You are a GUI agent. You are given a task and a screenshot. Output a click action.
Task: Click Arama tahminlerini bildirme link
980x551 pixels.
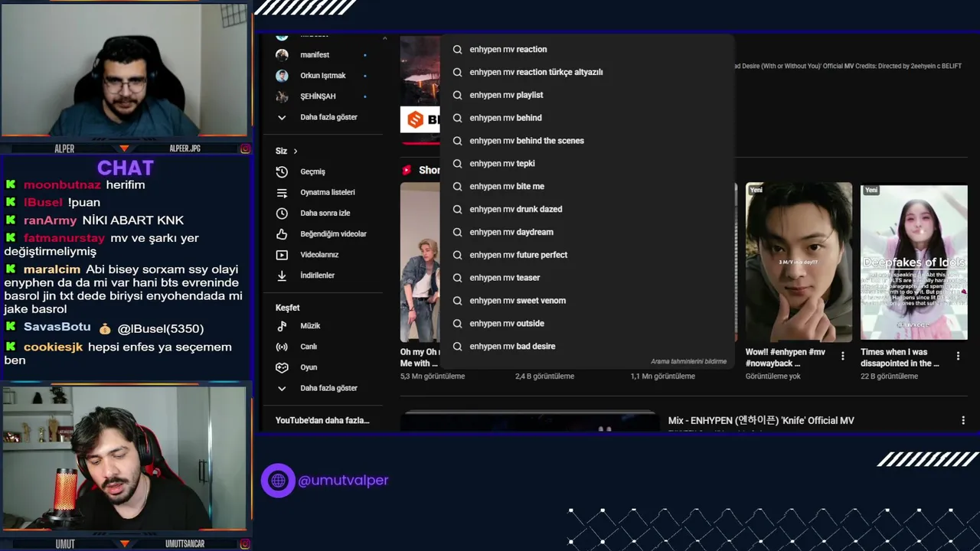click(x=688, y=361)
